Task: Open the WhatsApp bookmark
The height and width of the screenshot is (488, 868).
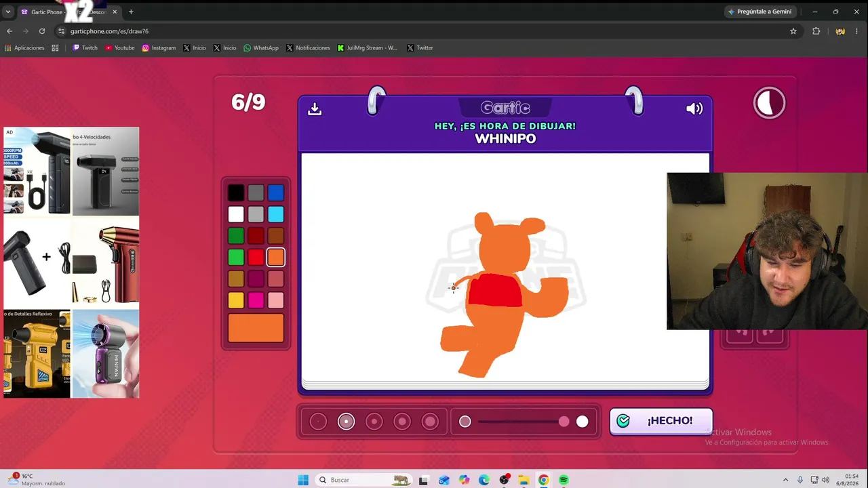Action: pyautogui.click(x=261, y=48)
